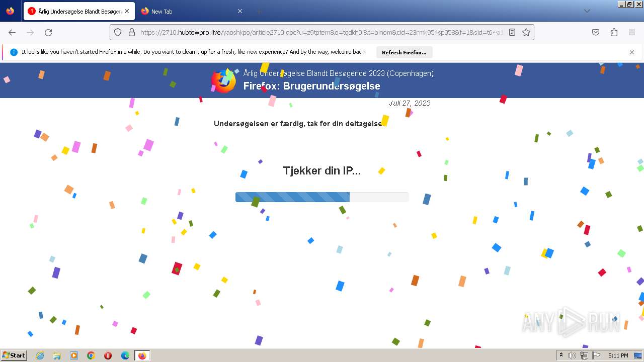Click the Årlig Undersøgelse Blandt Besøgende subtitle
Screen dimensions: 644x362
click(338, 73)
